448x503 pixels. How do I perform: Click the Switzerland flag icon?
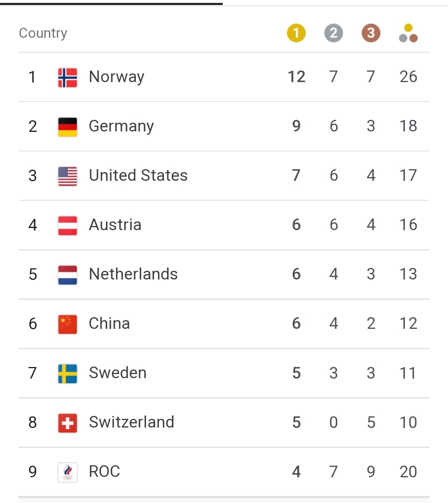click(x=68, y=423)
